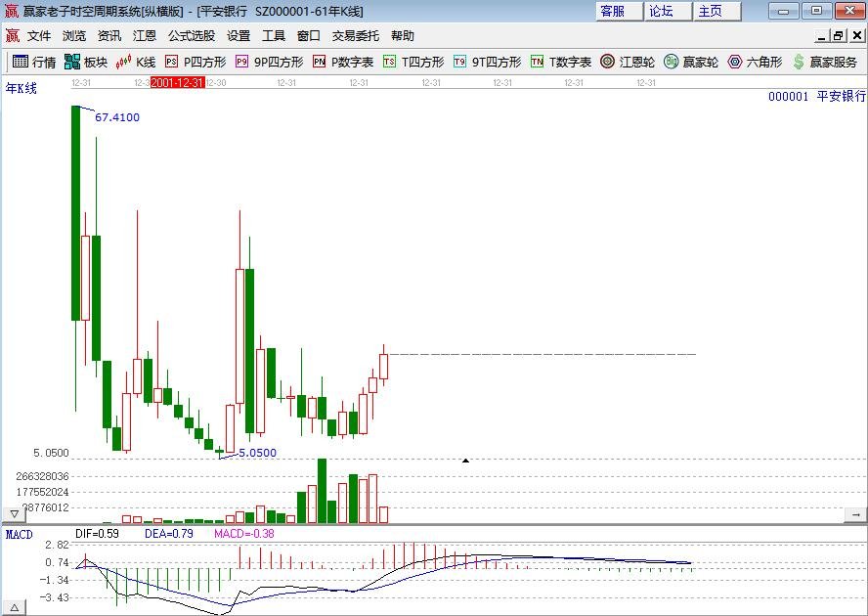Image resolution: width=868 pixels, height=616 pixels.
Task: Open the 9P四方形 tool
Action: coord(270,62)
